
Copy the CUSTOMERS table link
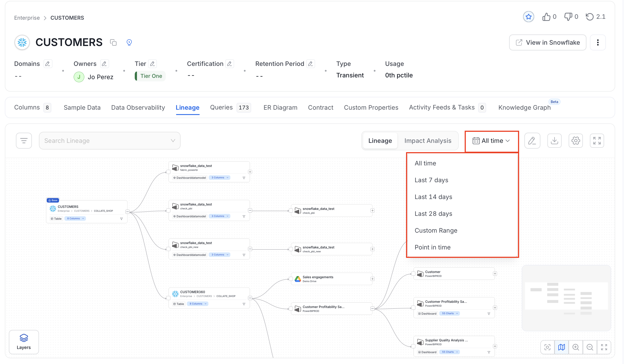click(x=113, y=42)
